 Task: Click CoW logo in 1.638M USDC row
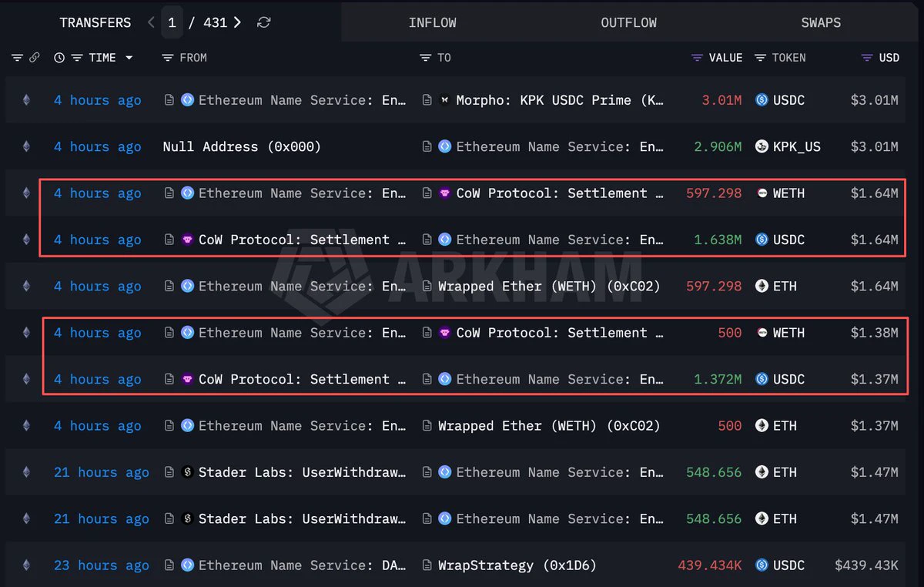point(187,240)
